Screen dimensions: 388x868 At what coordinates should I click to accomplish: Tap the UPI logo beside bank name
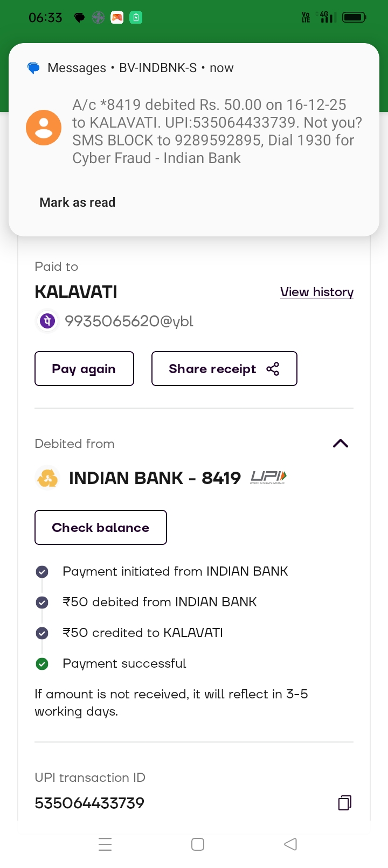[268, 477]
